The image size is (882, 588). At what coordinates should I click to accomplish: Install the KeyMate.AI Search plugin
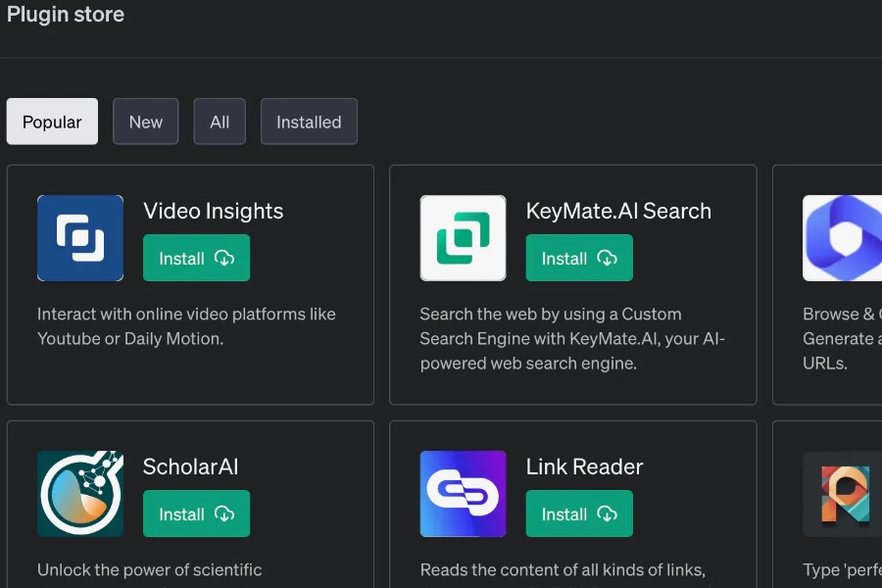579,259
